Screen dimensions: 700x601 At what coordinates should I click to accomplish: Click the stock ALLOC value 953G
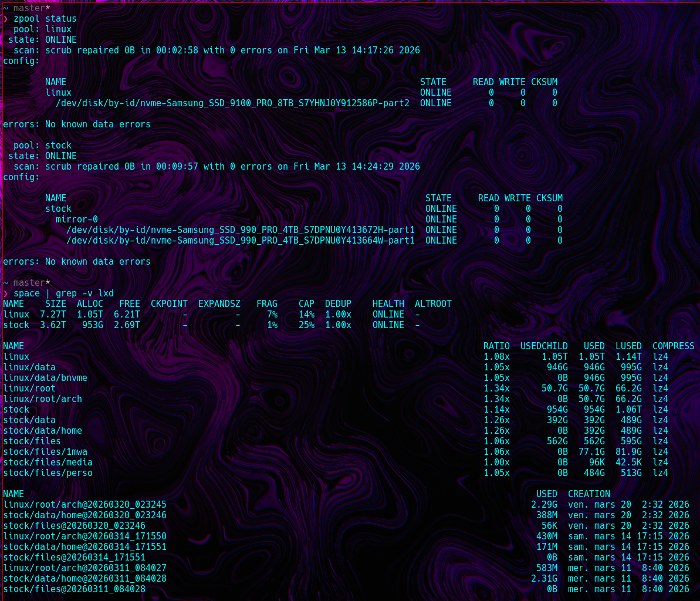92,325
